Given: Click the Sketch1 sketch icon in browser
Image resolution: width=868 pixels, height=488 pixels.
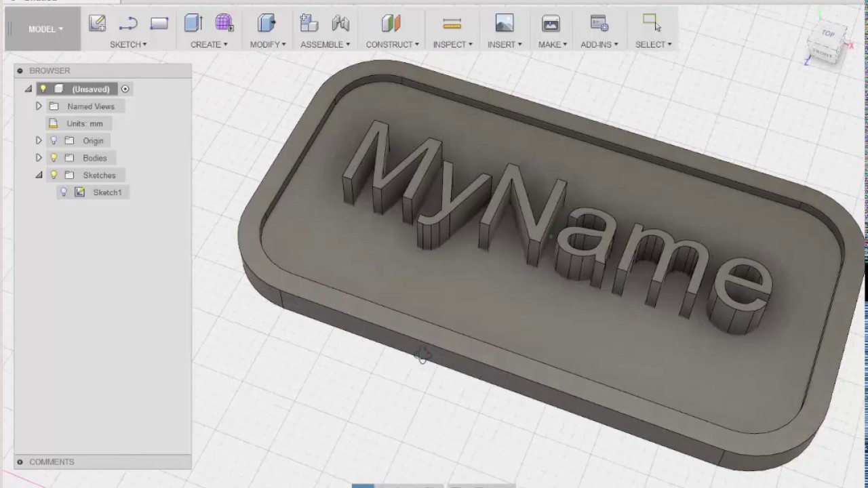Looking at the screenshot, I should tap(79, 192).
